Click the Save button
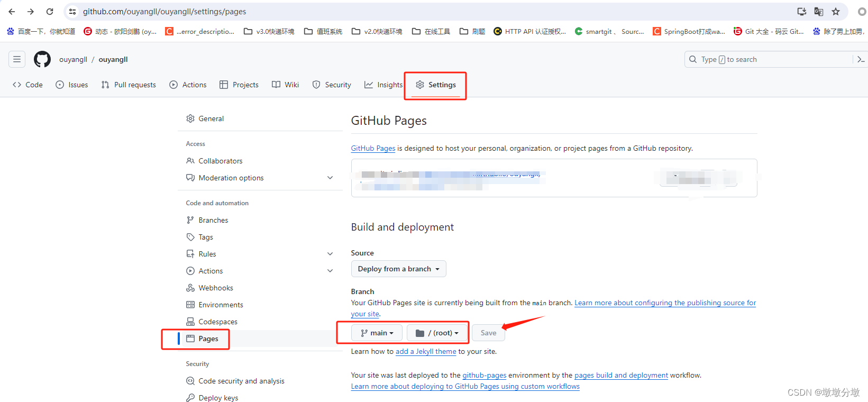The height and width of the screenshot is (402, 868). point(488,333)
